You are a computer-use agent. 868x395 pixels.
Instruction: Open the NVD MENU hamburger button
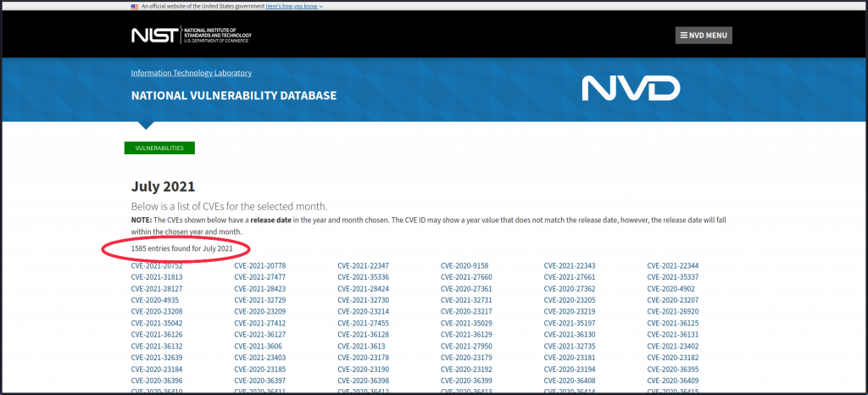tap(704, 36)
